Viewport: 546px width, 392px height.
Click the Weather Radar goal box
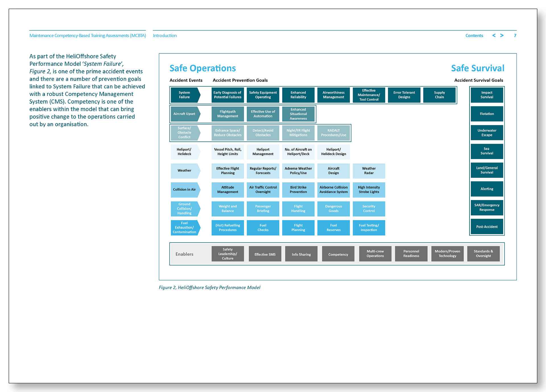[x=369, y=171]
